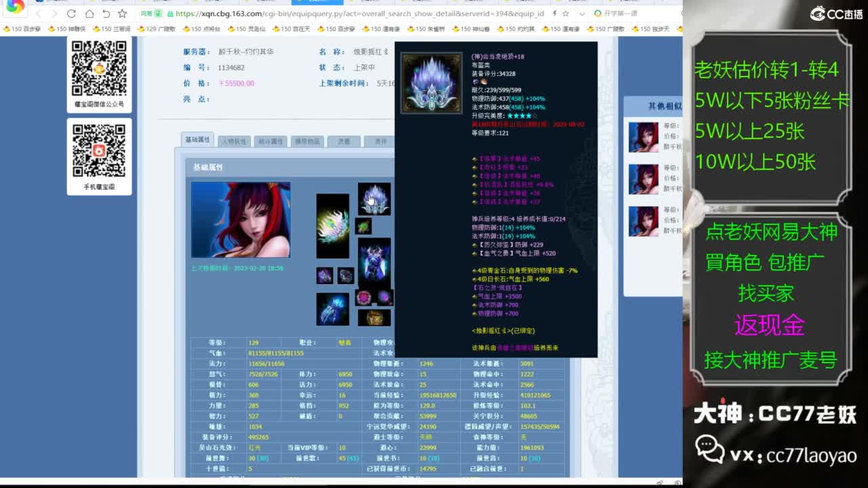Switch to the 战斗属性 tab
Screen dimensions: 868x488
270,141
